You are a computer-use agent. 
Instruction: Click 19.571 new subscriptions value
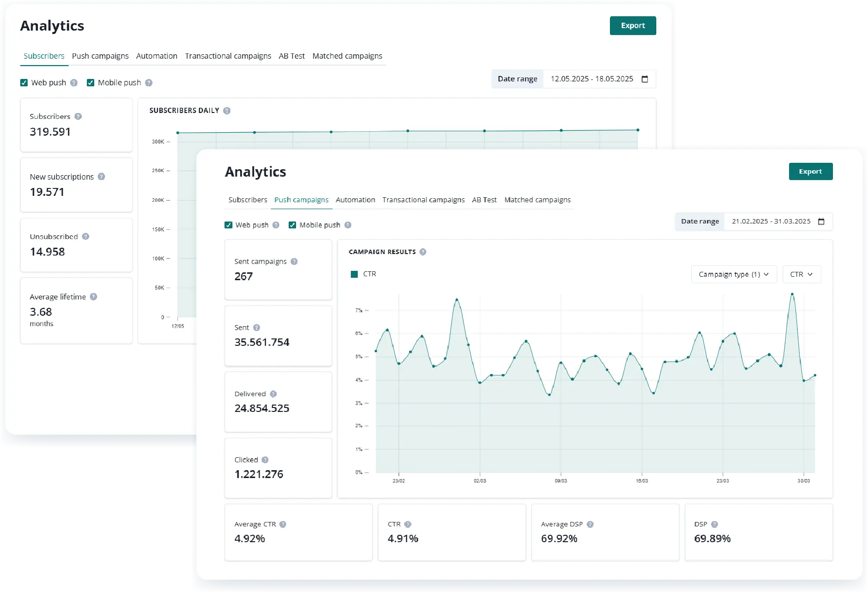tap(47, 192)
